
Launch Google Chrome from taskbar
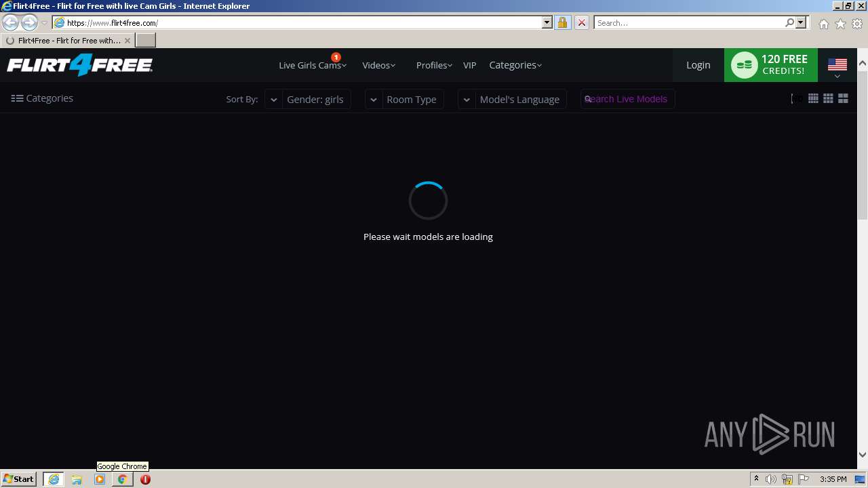click(x=122, y=479)
